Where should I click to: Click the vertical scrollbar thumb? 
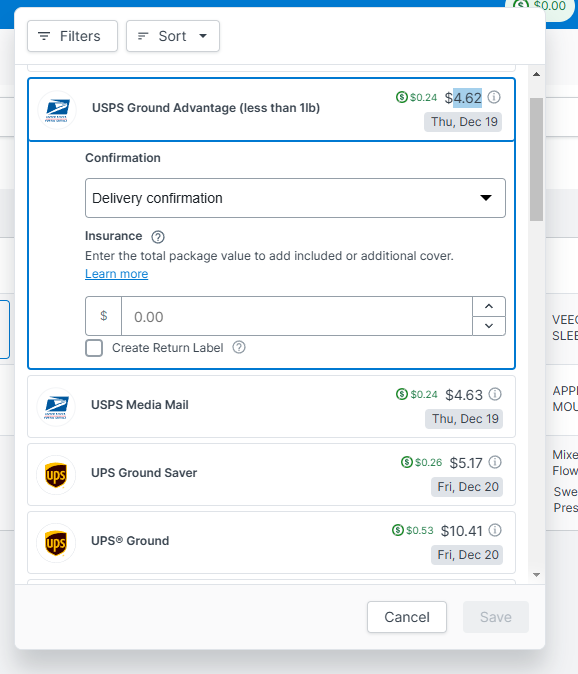(536, 159)
